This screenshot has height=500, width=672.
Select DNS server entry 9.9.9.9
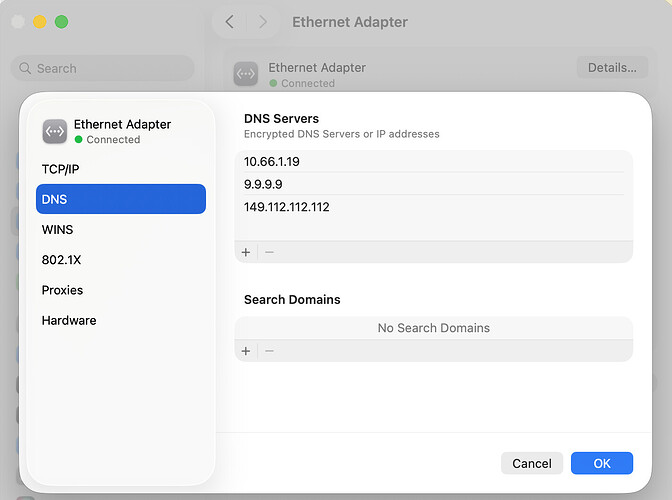point(430,184)
